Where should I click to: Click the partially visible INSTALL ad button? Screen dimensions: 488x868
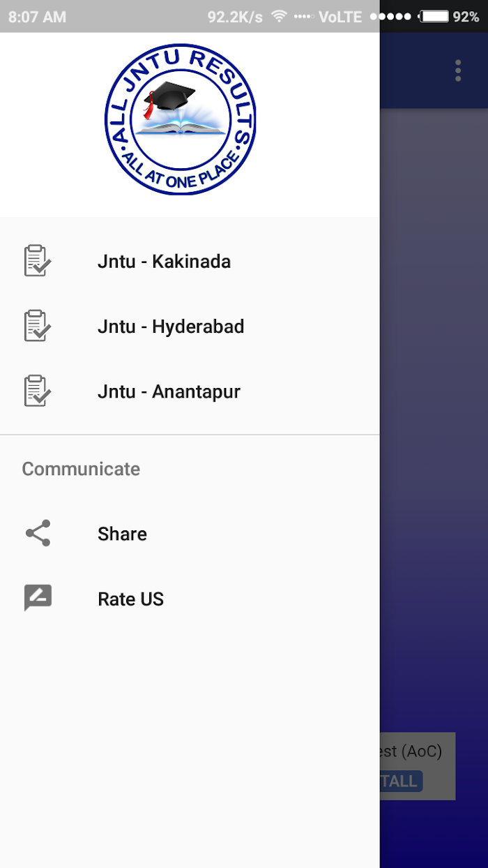[401, 781]
